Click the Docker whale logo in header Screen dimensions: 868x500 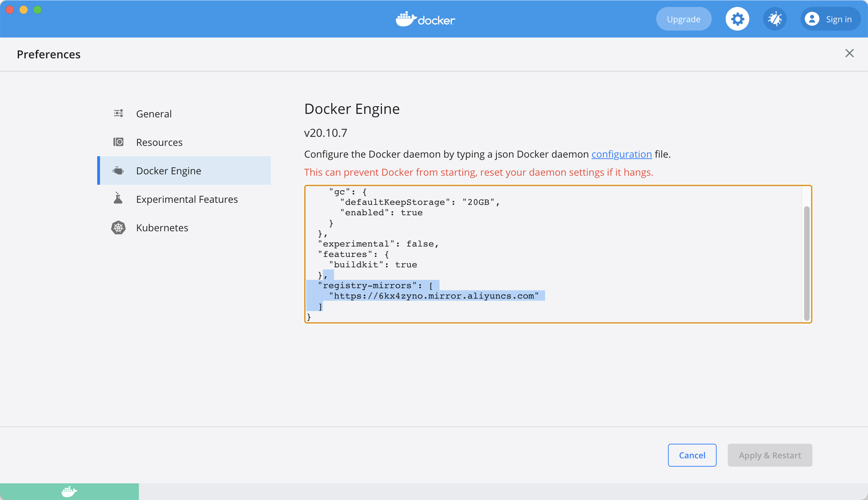click(425, 19)
